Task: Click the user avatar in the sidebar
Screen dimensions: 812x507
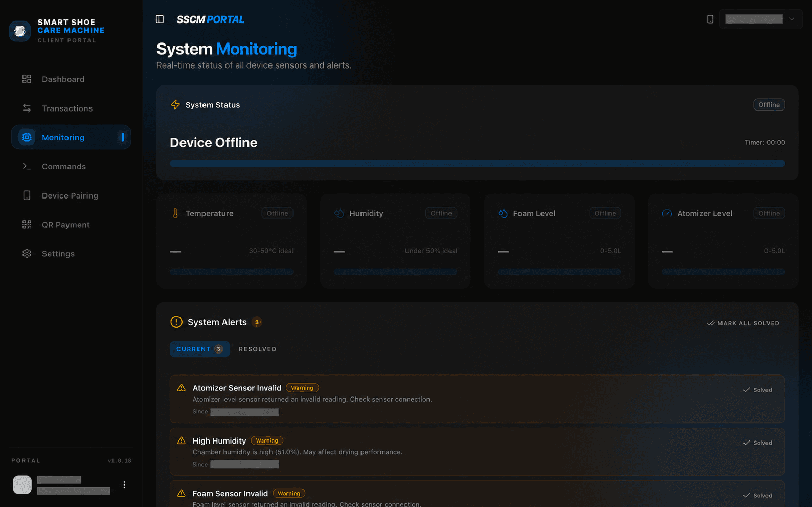Action: point(22,484)
